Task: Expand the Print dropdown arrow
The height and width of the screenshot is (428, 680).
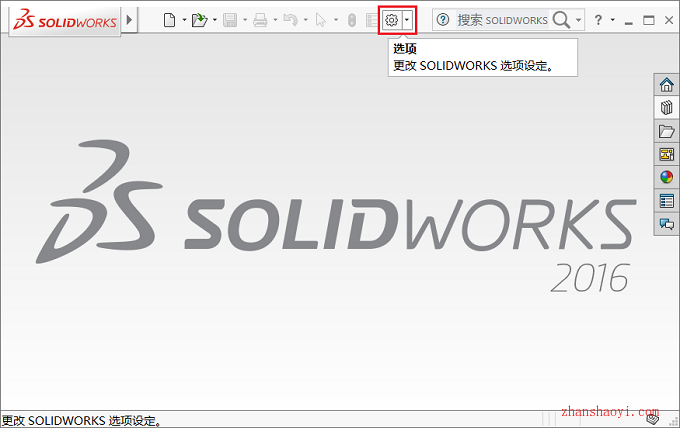Action: (275, 20)
